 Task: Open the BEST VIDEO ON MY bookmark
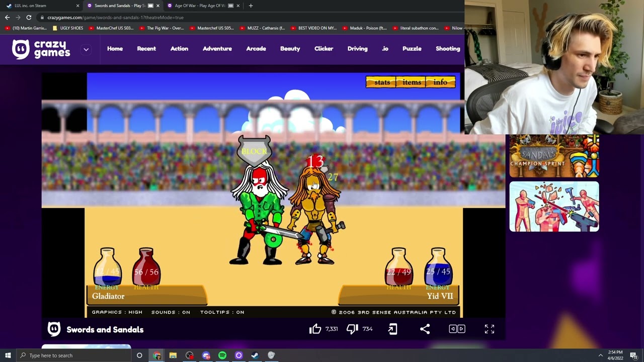point(313,28)
